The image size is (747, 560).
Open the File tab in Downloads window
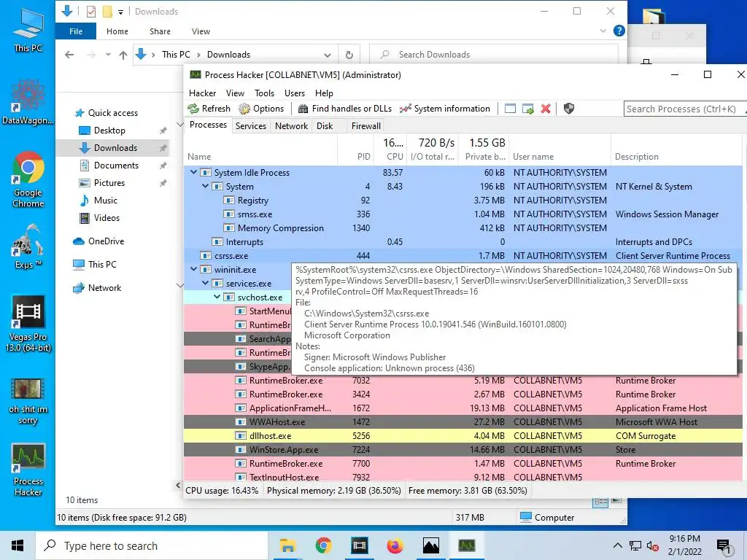pos(76,31)
